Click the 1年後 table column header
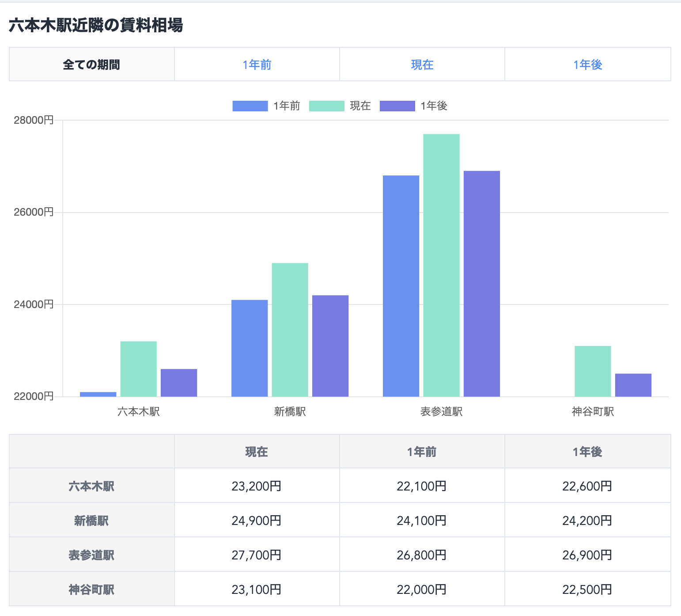Viewport: 681px width, 616px height. coord(588,452)
